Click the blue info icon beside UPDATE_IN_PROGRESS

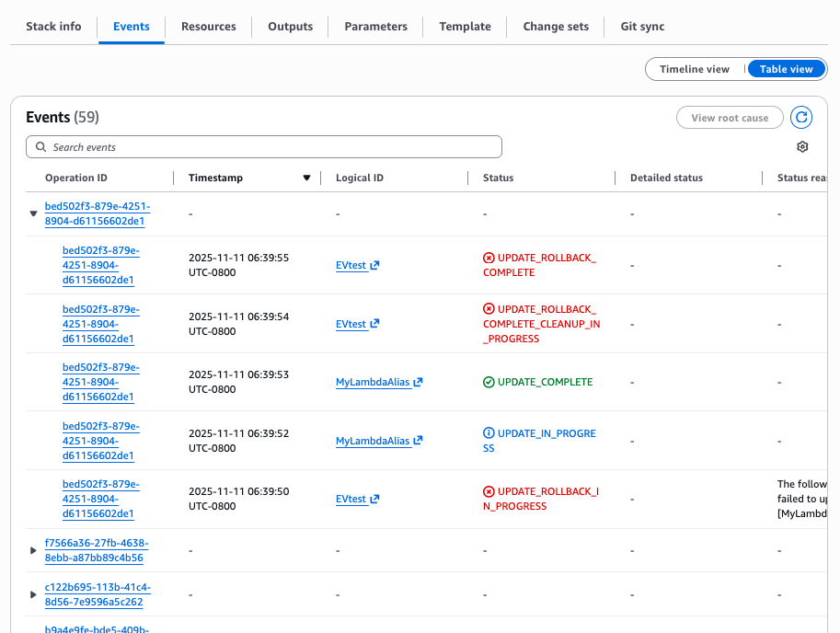tap(488, 433)
